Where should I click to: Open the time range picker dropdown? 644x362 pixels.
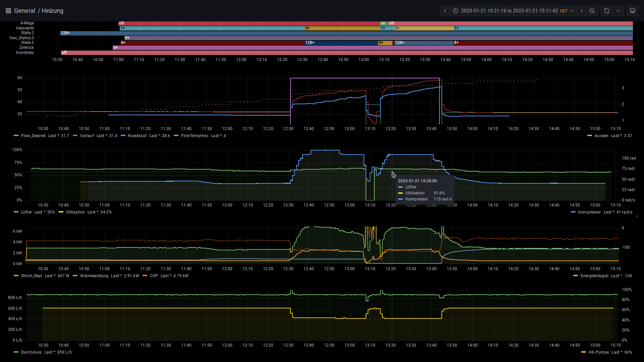coord(514,11)
